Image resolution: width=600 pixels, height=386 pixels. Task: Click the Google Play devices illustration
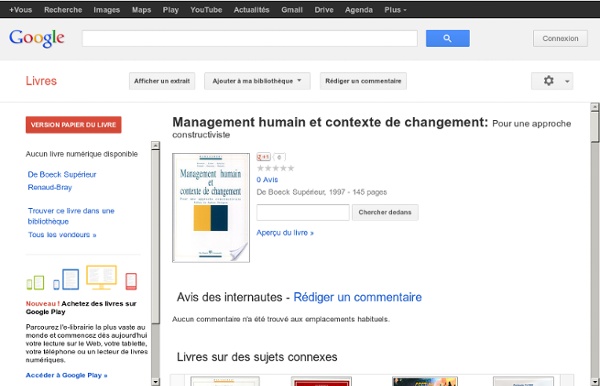point(82,278)
